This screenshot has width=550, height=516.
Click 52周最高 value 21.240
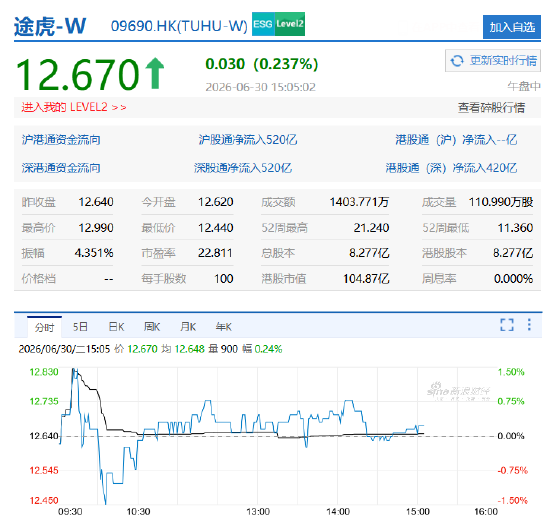coord(371,228)
